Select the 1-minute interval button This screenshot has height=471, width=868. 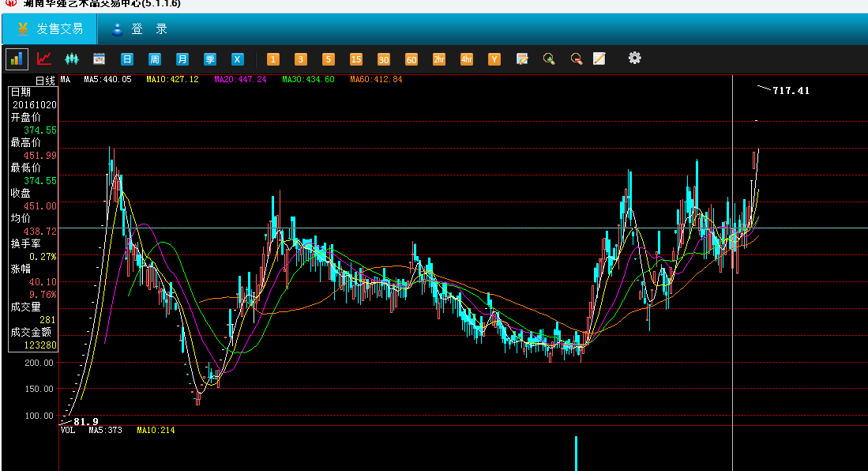tap(273, 59)
